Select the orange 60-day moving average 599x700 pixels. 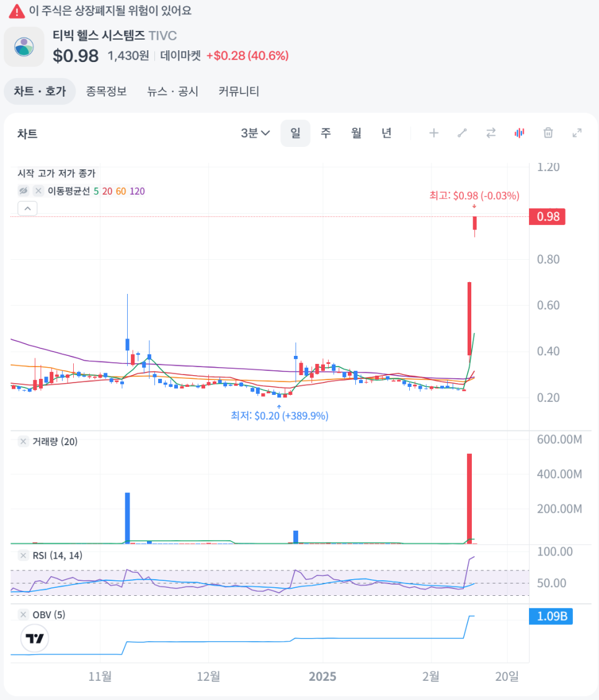coord(121,191)
